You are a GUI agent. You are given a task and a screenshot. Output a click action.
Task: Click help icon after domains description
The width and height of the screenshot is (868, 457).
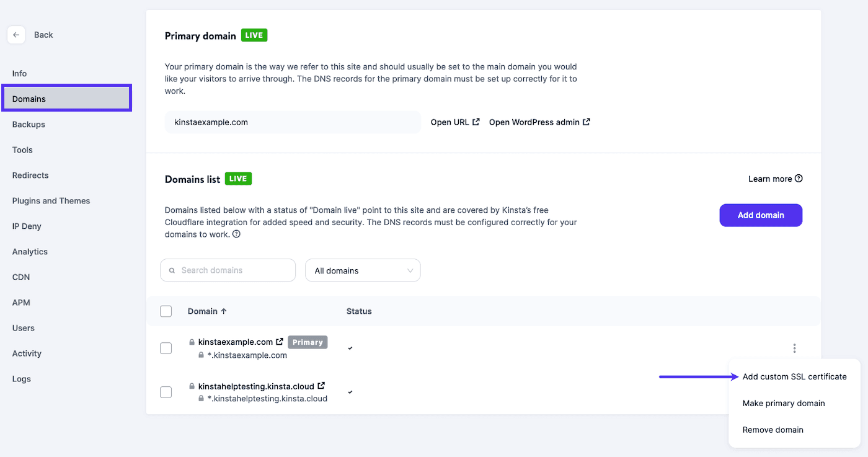click(x=236, y=234)
